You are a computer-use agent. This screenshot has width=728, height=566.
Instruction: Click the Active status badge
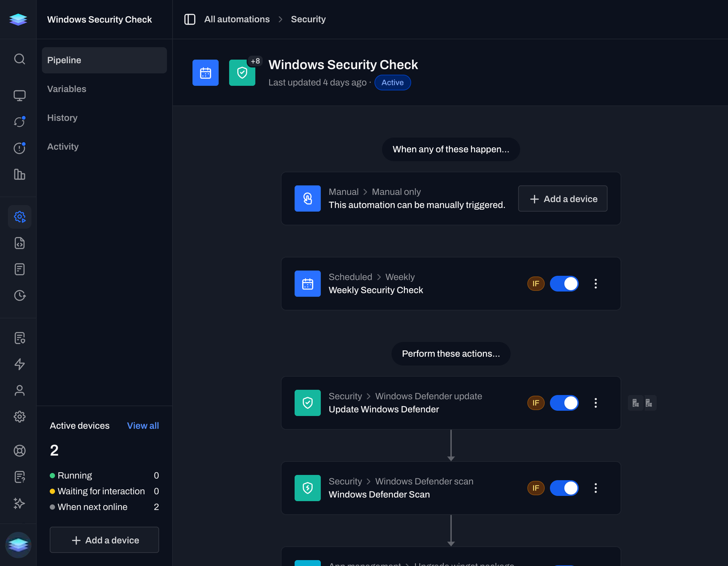click(x=392, y=82)
